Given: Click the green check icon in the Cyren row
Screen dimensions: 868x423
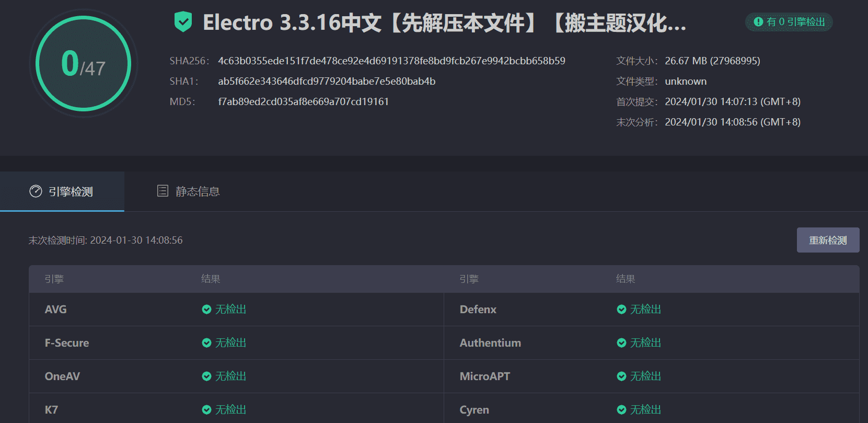Looking at the screenshot, I should tap(621, 410).
